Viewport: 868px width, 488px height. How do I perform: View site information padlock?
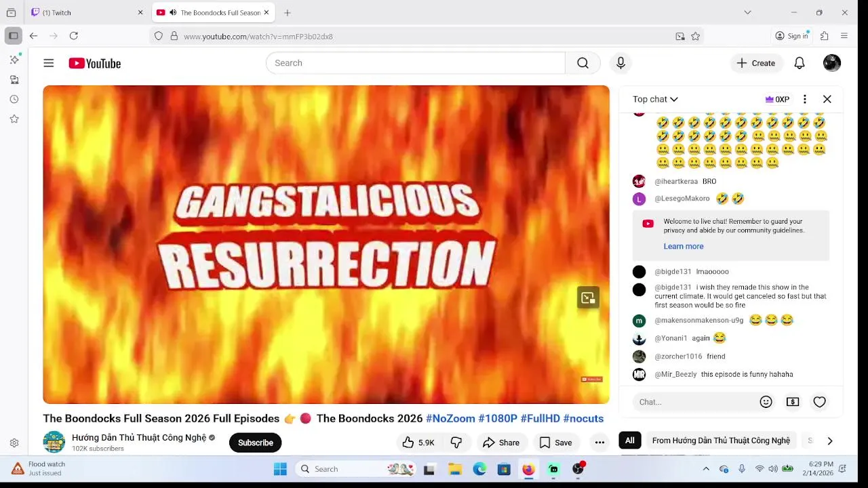[174, 37]
